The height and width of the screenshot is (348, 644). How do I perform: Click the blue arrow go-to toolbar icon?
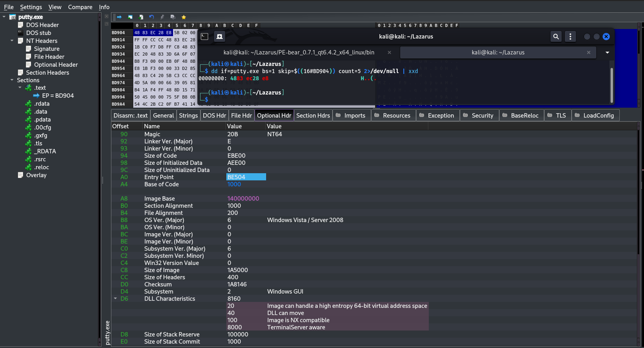click(x=119, y=17)
